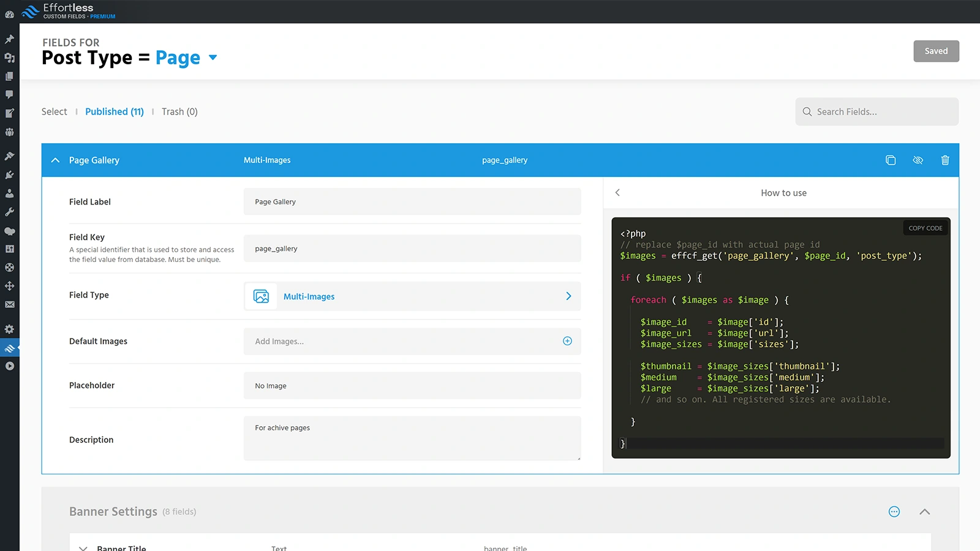Open the Published (11) fields list
This screenshot has width=980, height=551.
click(x=115, y=111)
